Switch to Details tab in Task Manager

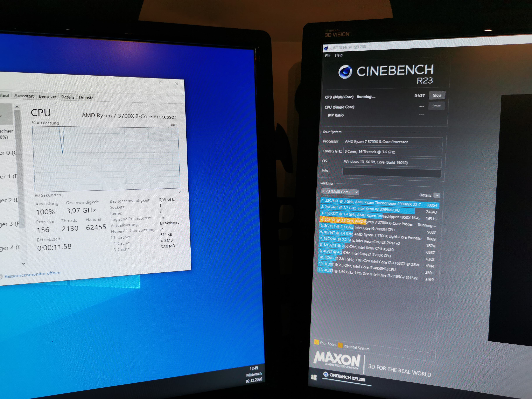[68, 97]
